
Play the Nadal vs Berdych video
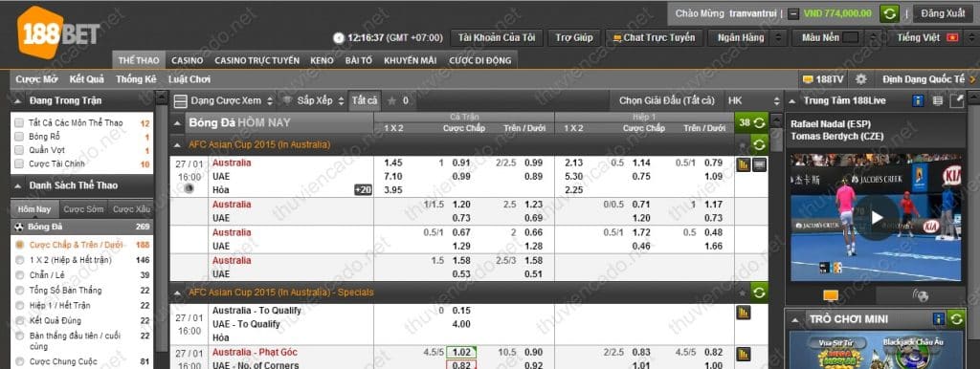click(x=877, y=217)
